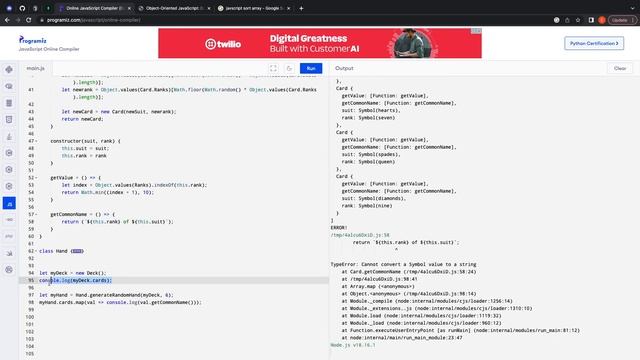Select the active JS compiler icon
640x360 pixels.
point(9,203)
